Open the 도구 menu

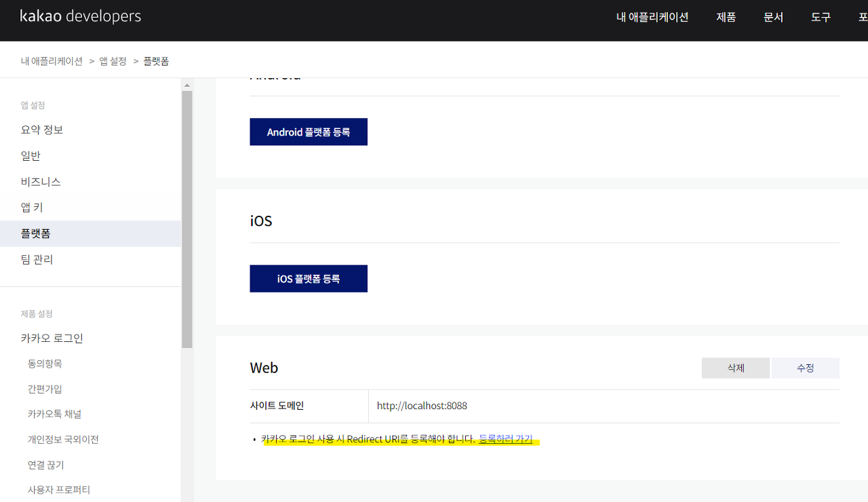pyautogui.click(x=821, y=17)
